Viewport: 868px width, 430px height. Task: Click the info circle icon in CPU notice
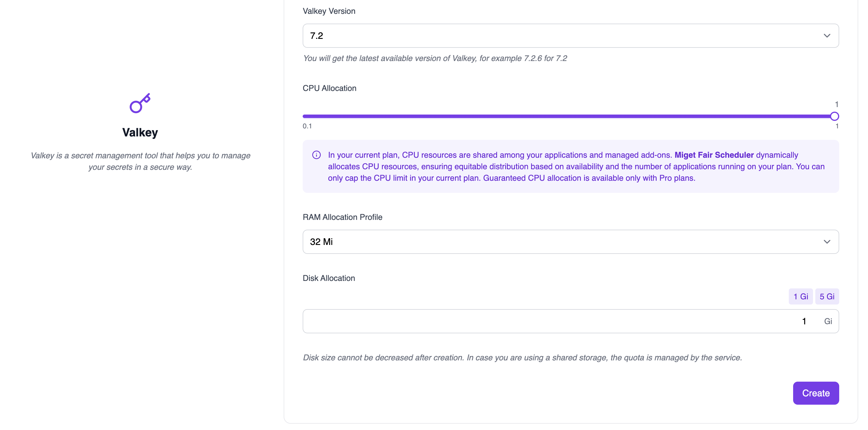pyautogui.click(x=316, y=155)
